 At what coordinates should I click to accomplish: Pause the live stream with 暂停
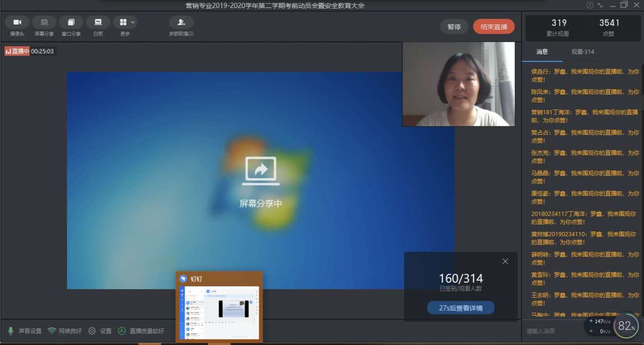454,27
